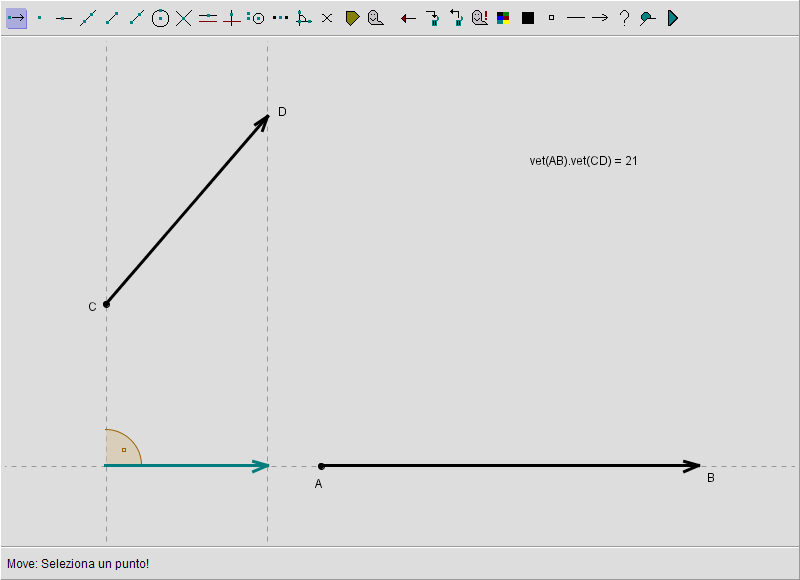This screenshot has width=800, height=580.
Task: Click the label D
Action: click(x=282, y=112)
